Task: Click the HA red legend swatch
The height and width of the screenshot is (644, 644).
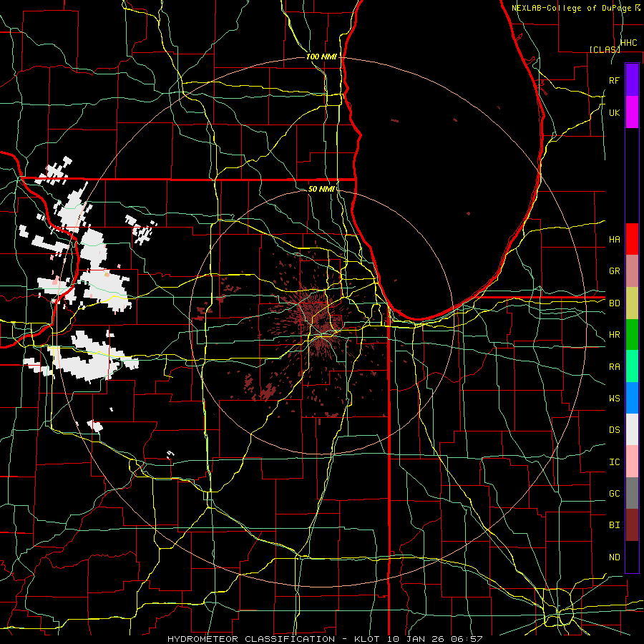Action: (632, 239)
